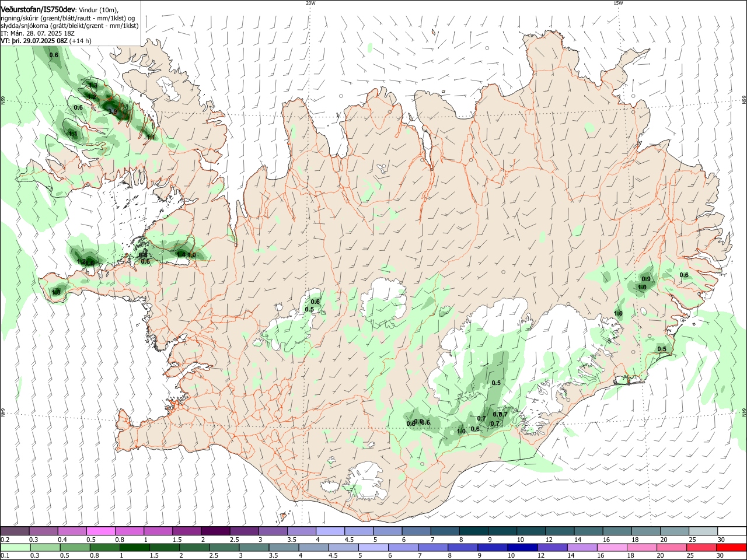Click the forest green swatch between 0.8 and 1
The height and width of the screenshot is (560, 747).
pos(104,548)
